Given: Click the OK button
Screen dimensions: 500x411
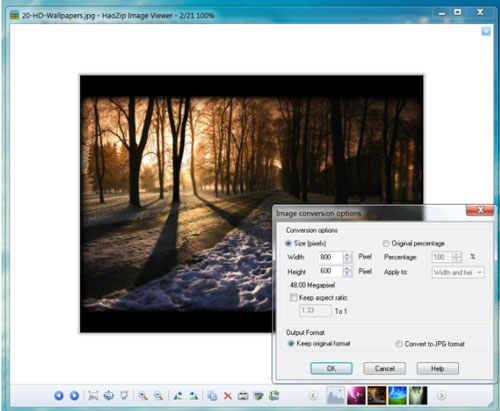Looking at the screenshot, I should [x=331, y=368].
